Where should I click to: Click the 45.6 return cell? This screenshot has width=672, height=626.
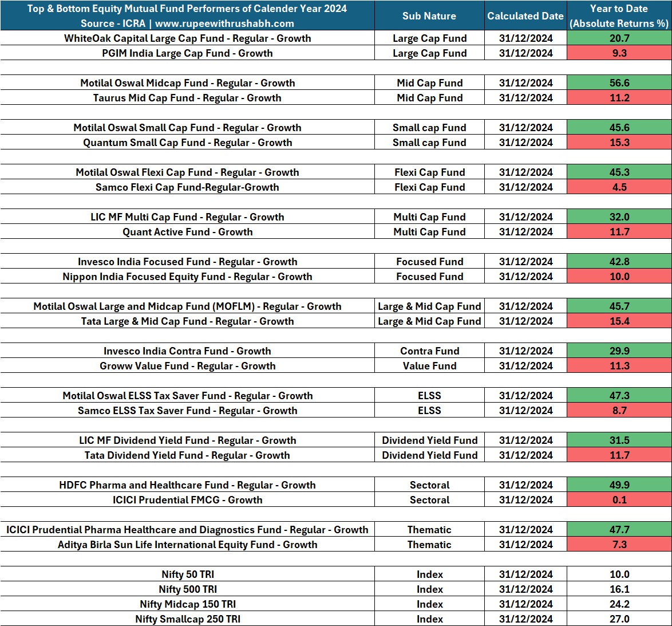(x=619, y=127)
